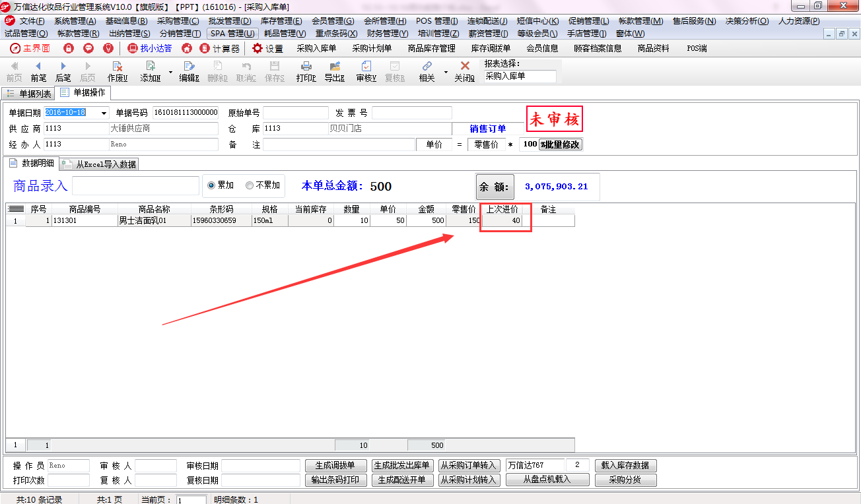This screenshot has width=861, height=504.
Task: Click the 批量修改 button
Action: click(x=561, y=144)
